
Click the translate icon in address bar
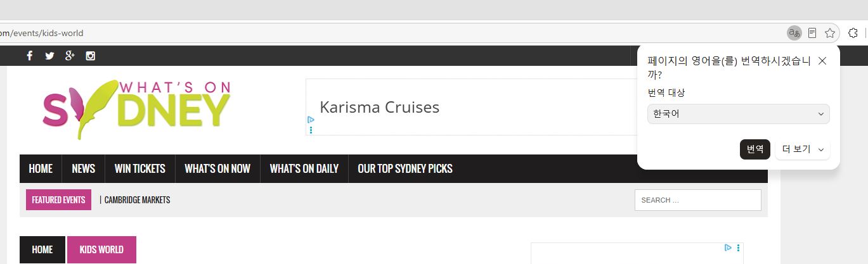click(794, 33)
